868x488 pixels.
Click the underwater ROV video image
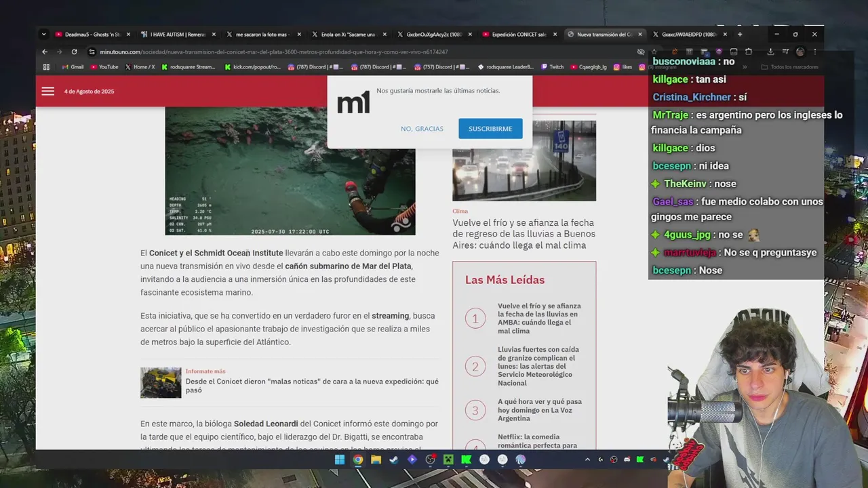(290, 171)
